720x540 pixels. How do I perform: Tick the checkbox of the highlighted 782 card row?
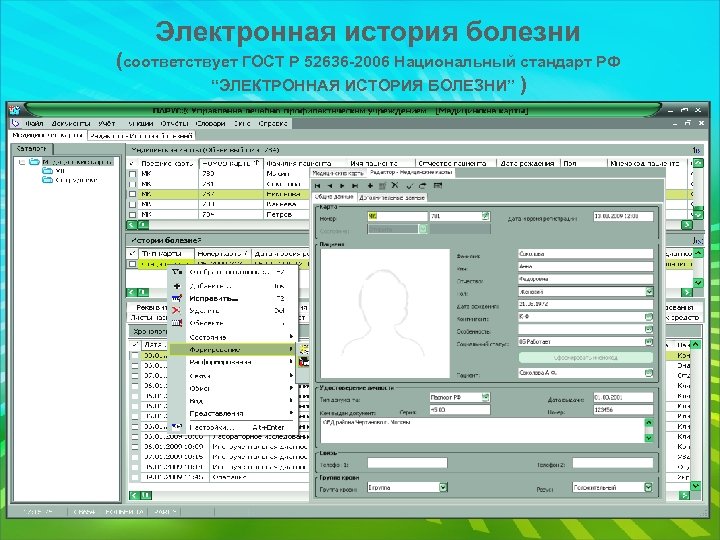tap(133, 194)
